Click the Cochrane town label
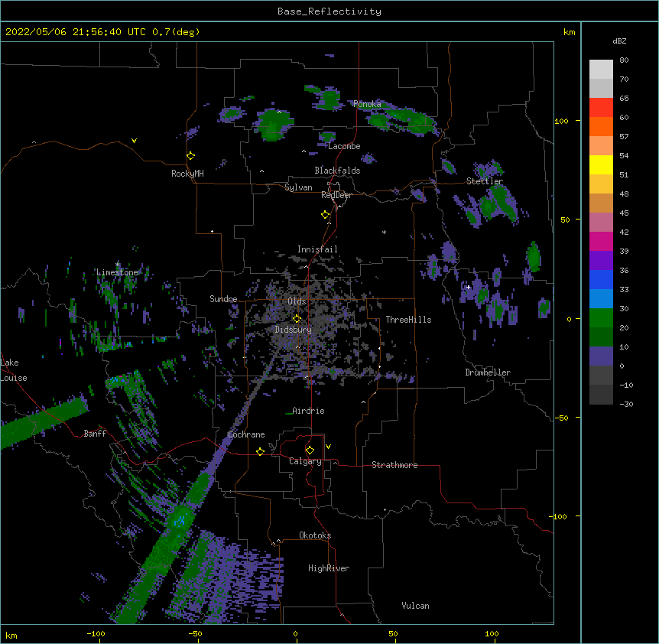Image resolution: width=659 pixels, height=644 pixels. (246, 434)
